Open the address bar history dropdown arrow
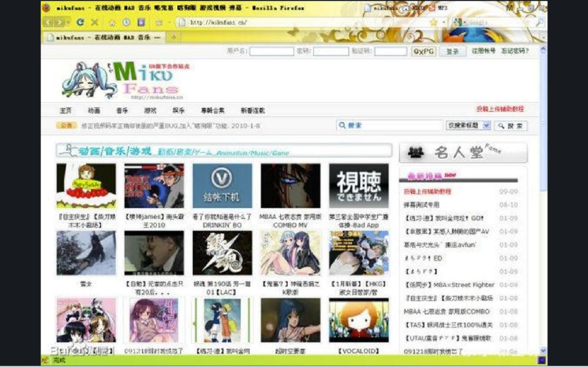The image size is (588, 367). [443, 22]
